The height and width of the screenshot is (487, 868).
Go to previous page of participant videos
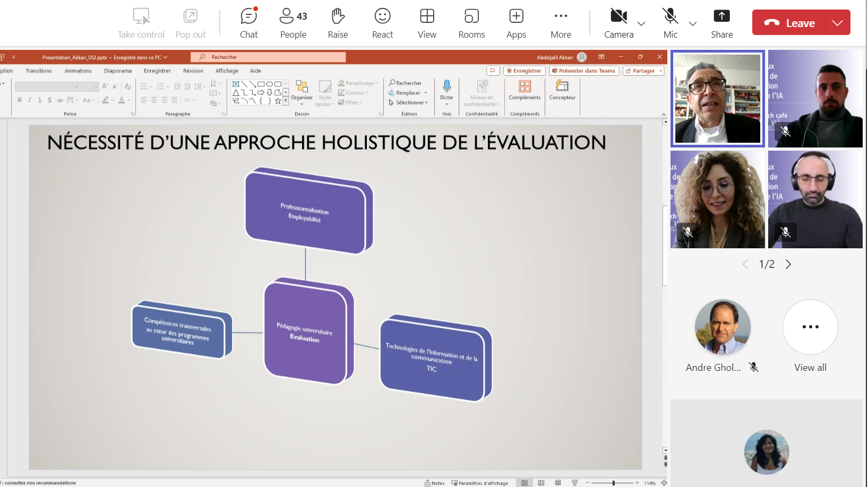pyautogui.click(x=745, y=264)
